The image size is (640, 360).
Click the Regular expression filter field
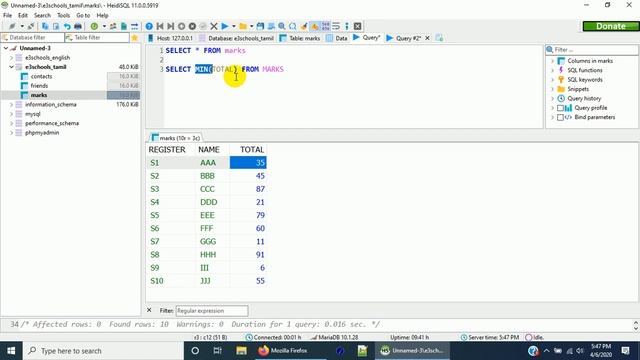(x=212, y=311)
